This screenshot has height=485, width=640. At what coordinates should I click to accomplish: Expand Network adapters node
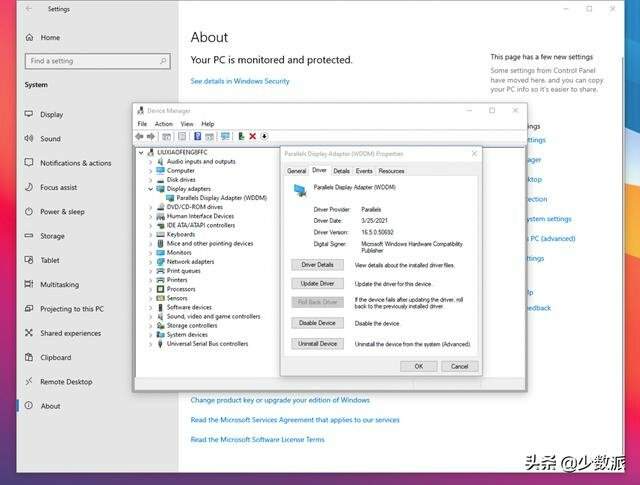[x=151, y=262]
